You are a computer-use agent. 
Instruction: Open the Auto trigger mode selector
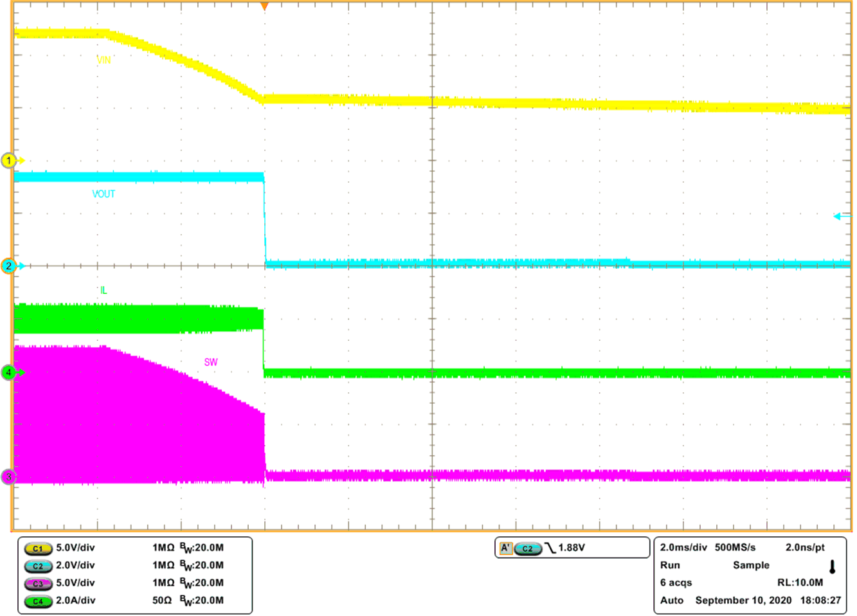click(671, 600)
